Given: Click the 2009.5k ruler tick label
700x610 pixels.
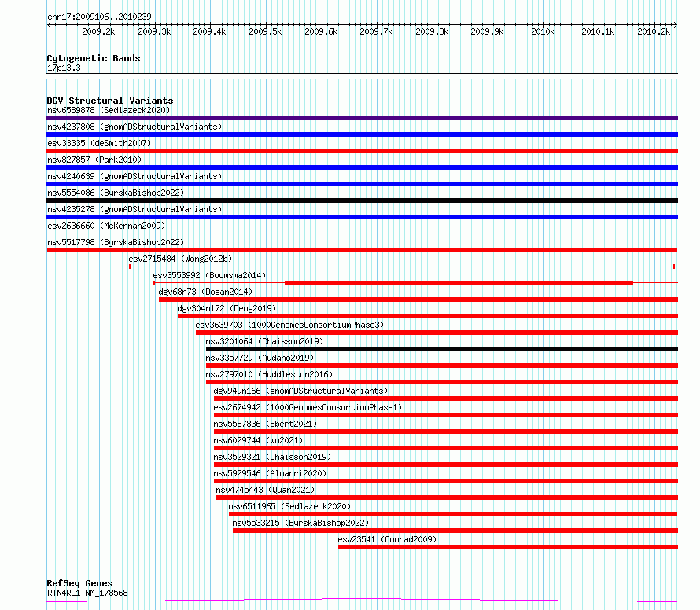Looking at the screenshot, I should [x=265, y=31].
